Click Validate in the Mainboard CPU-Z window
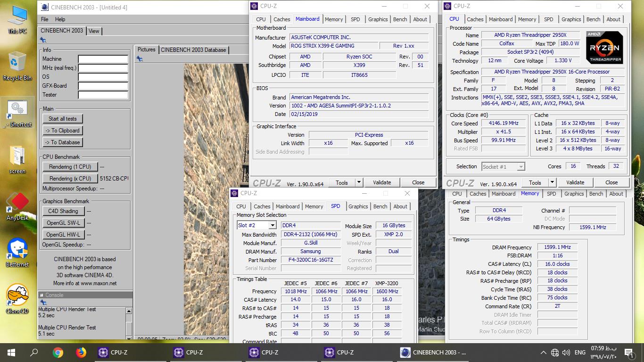The height and width of the screenshot is (362, 644). [x=382, y=182]
